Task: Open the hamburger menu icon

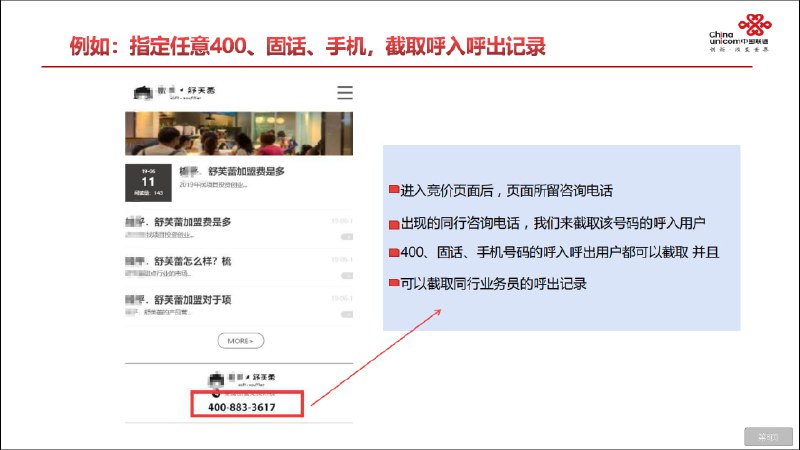Action: 345,93
